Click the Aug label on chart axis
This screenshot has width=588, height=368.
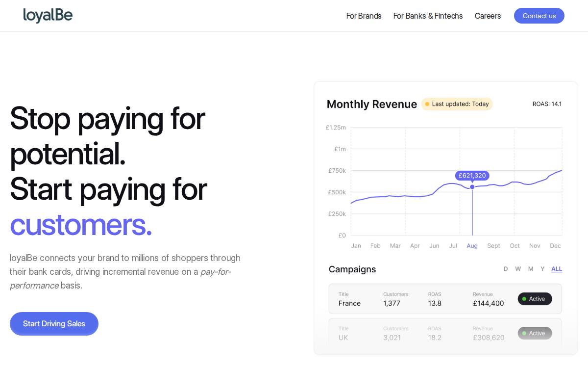coord(472,246)
